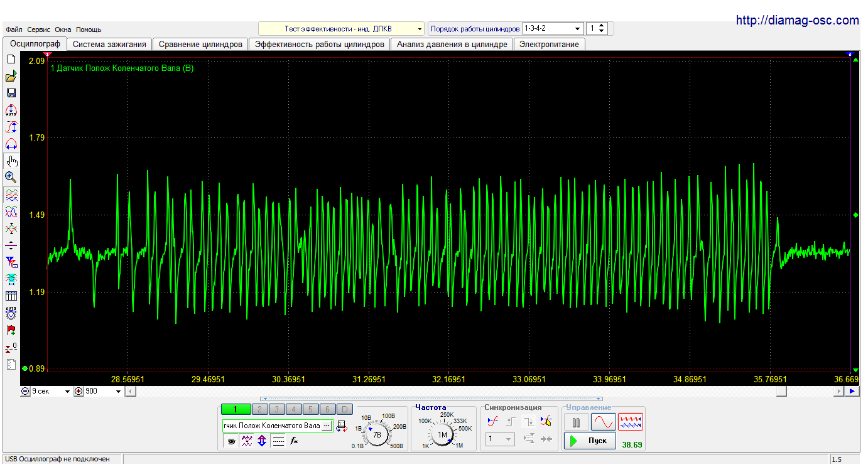Click the horizontal-fit arch icon
Viewport: 868px width, 467px height.
click(11, 144)
